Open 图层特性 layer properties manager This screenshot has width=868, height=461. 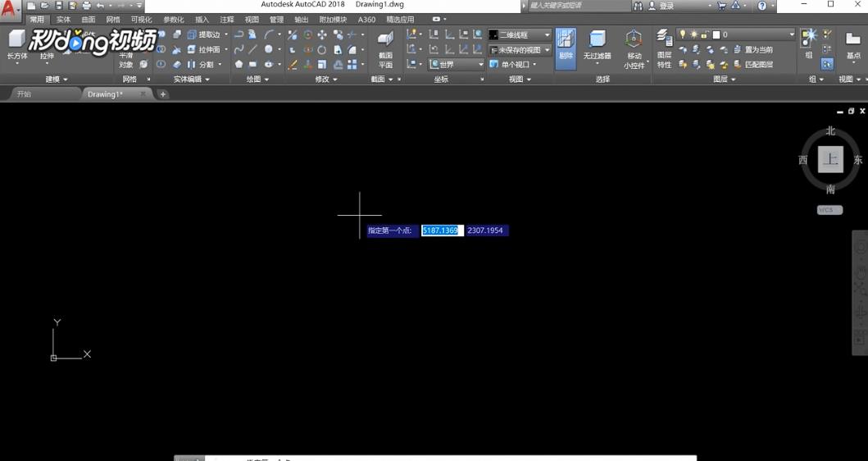click(x=664, y=48)
